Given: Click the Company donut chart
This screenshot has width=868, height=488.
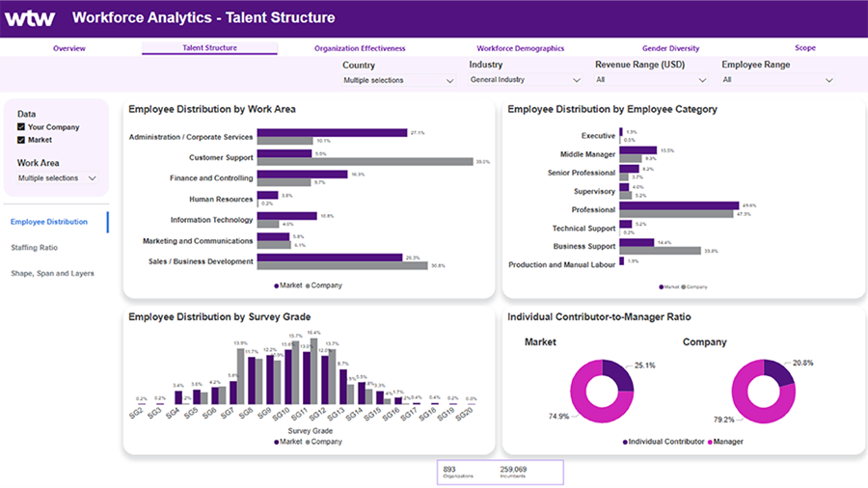Looking at the screenshot, I should [764, 392].
